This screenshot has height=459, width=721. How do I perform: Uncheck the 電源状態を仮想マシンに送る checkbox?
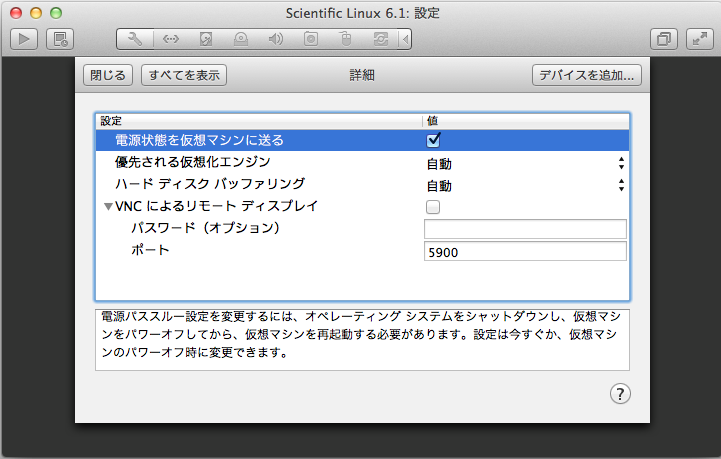(434, 140)
